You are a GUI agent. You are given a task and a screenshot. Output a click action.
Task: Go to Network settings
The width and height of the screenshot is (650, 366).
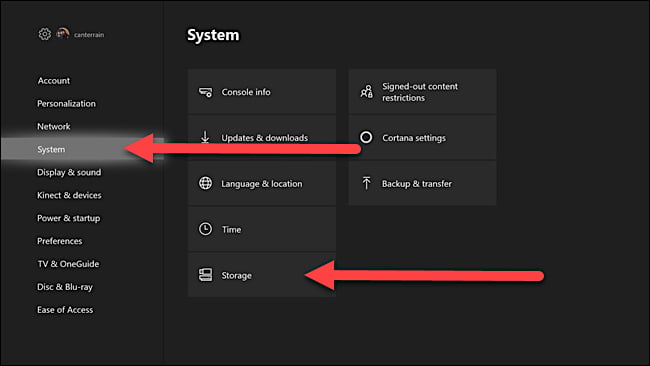pos(54,126)
